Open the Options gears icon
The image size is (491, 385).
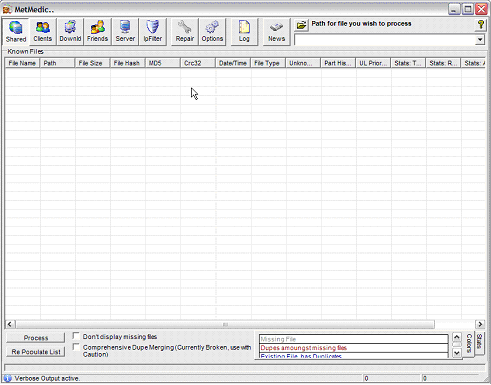click(x=212, y=31)
